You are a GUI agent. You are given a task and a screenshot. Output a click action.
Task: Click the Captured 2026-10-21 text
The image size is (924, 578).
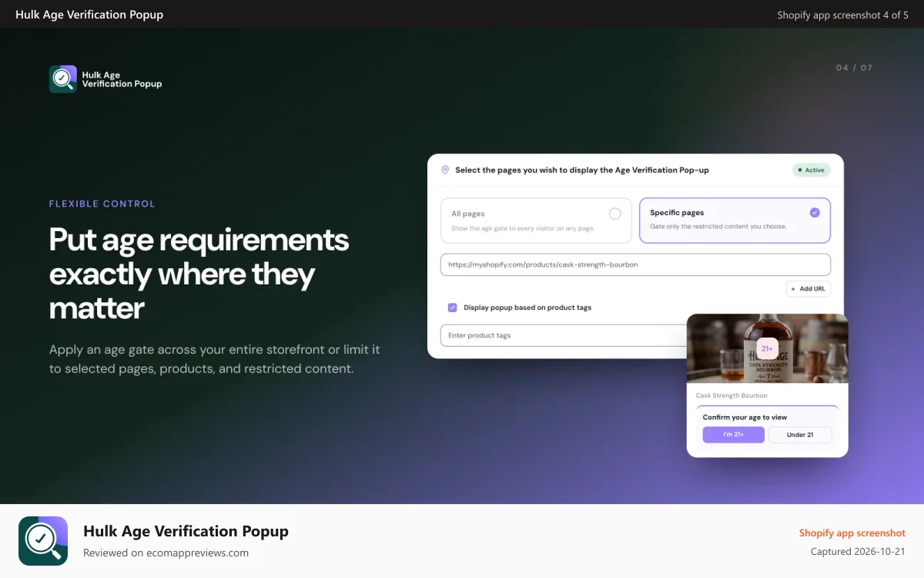858,552
